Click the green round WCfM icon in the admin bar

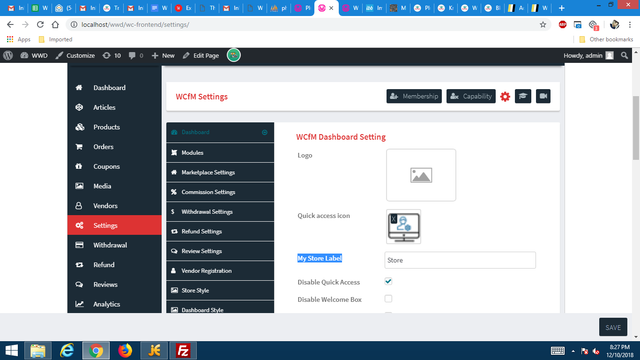tap(233, 55)
